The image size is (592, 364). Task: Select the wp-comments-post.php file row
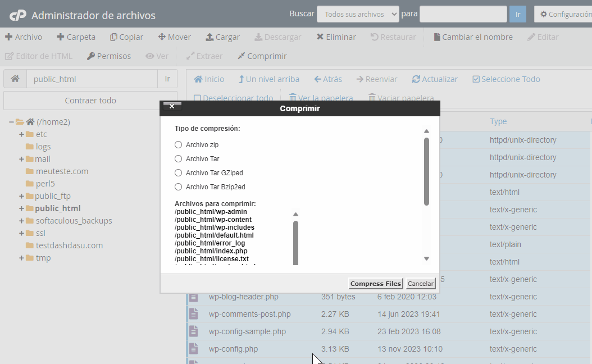pos(389,314)
